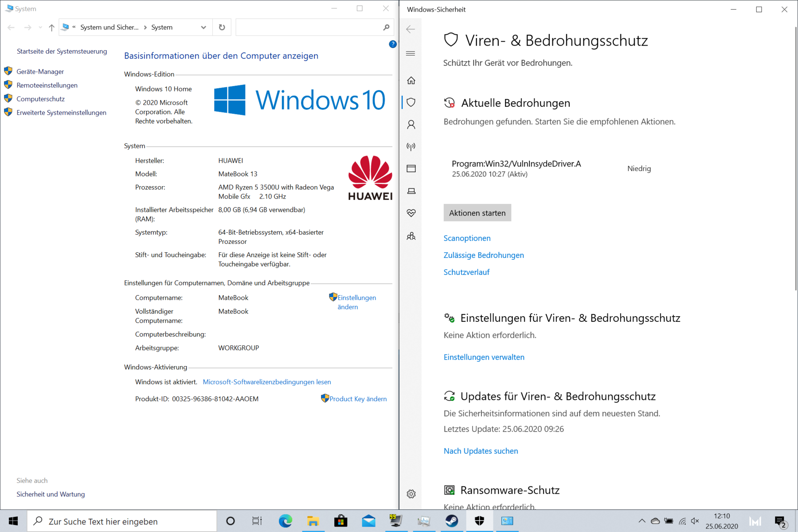Click the battery tray icon
This screenshot has width=798, height=532.
669,521
